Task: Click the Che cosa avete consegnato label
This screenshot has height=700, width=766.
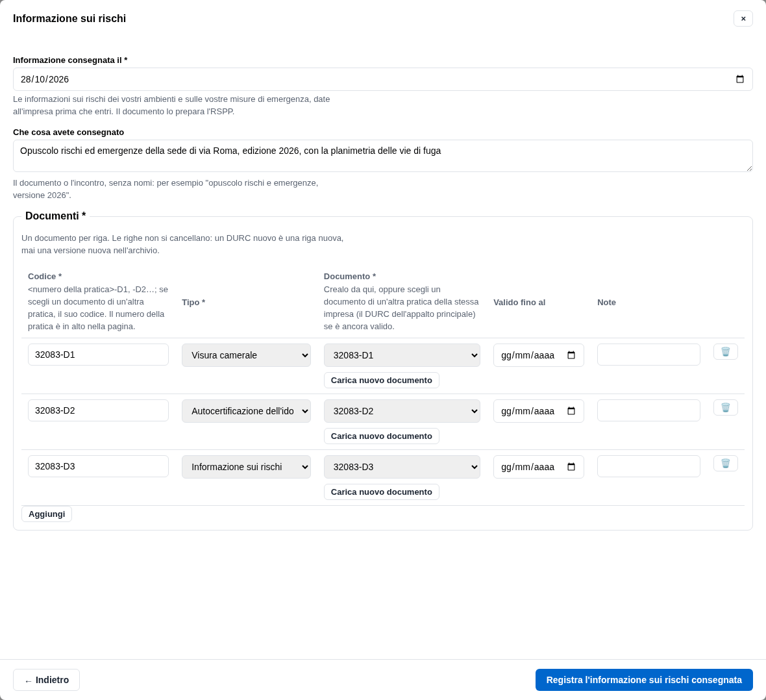Action: coord(68,132)
